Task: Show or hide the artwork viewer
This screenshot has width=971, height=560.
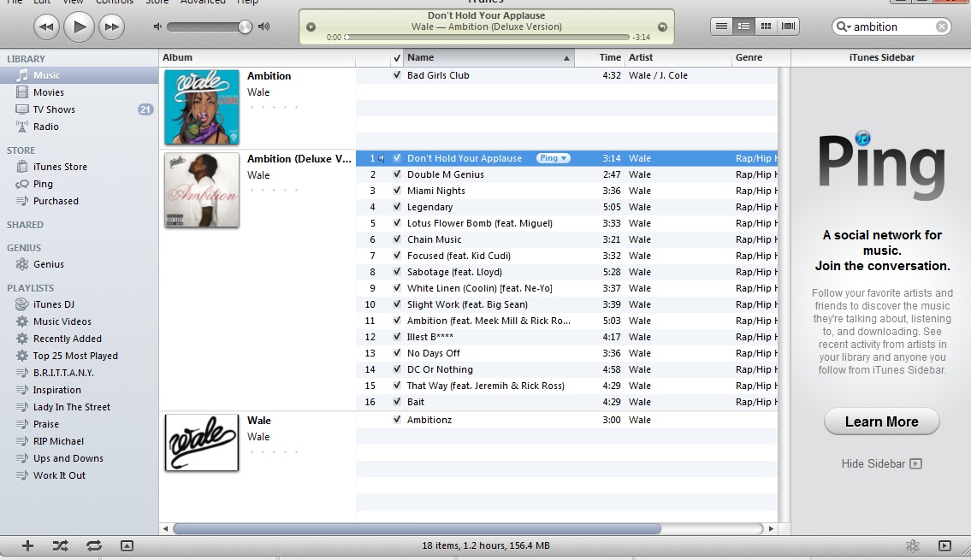Action: [x=127, y=545]
